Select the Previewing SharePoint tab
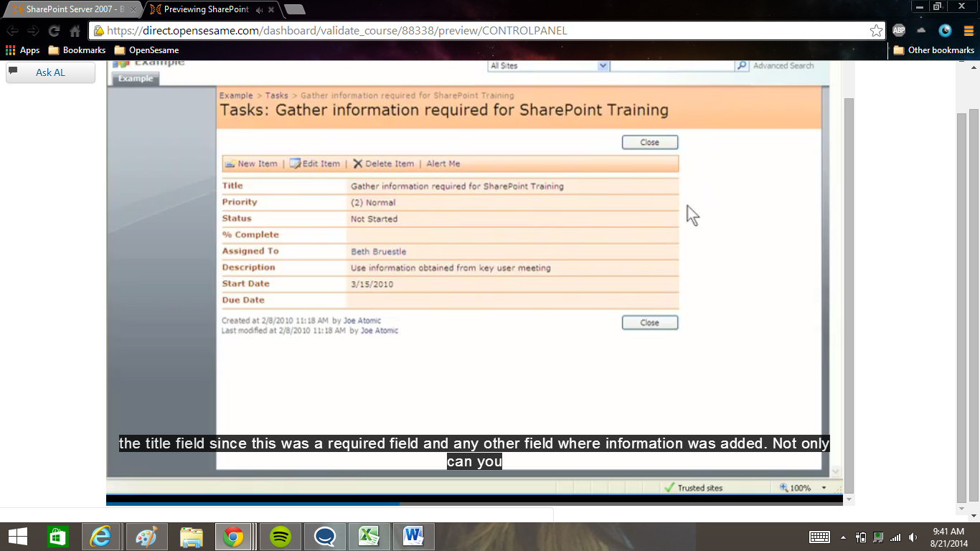 [208, 9]
